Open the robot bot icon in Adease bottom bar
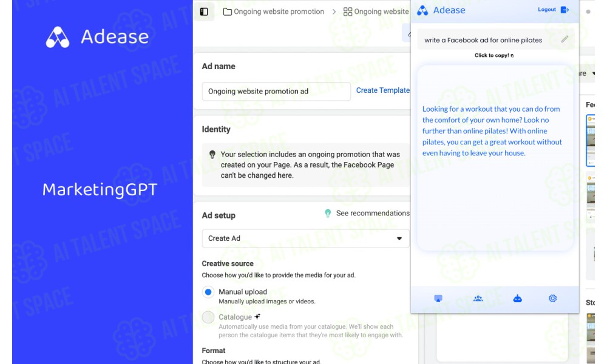The height and width of the screenshot is (364, 607). (517, 298)
